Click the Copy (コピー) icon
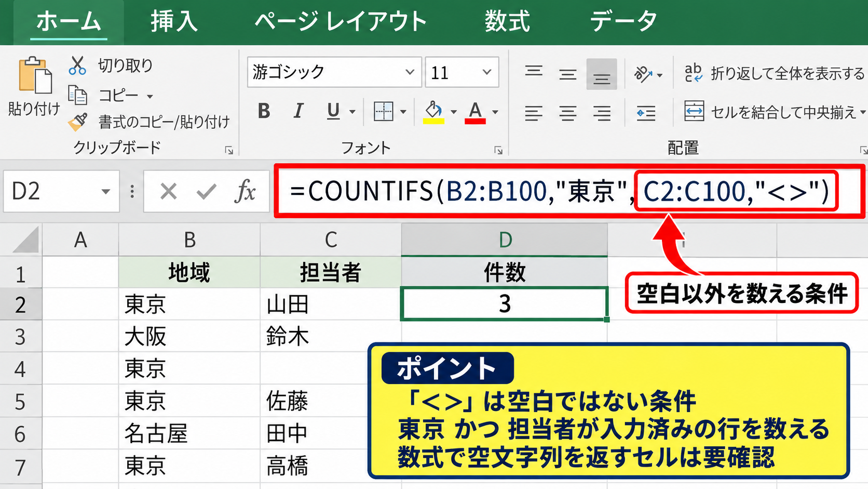This screenshot has height=489, width=868. pos(78,95)
